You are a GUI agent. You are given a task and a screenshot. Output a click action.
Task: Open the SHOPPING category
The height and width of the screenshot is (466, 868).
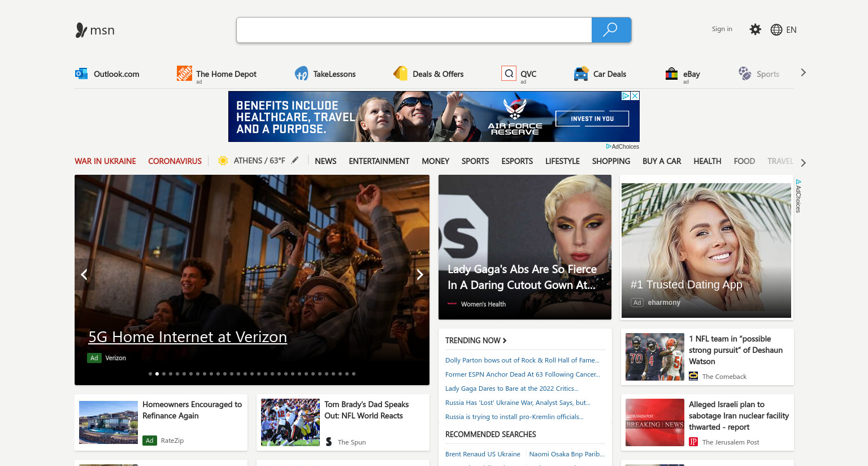click(611, 161)
